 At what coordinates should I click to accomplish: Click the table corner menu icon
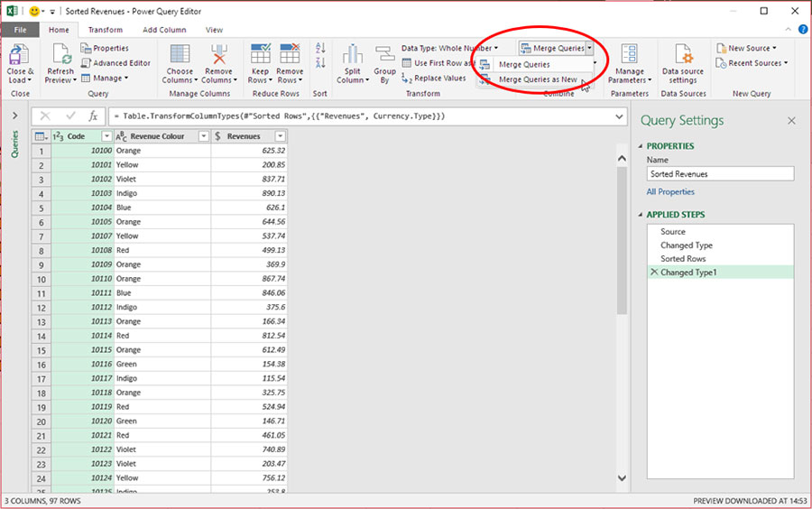pyautogui.click(x=41, y=136)
